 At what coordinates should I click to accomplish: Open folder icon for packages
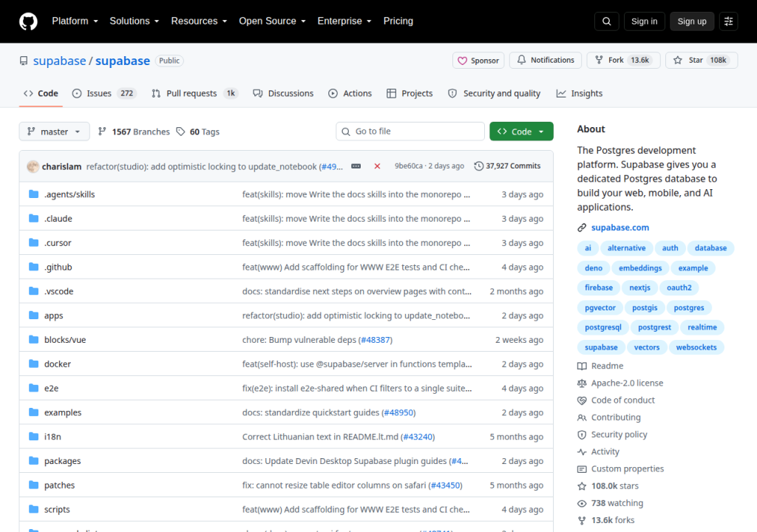tap(33, 460)
